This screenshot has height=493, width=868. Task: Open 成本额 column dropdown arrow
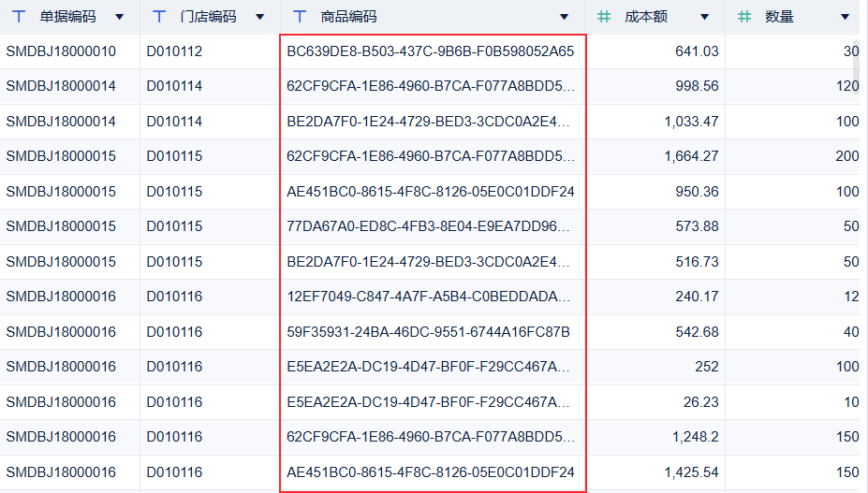coord(705,17)
